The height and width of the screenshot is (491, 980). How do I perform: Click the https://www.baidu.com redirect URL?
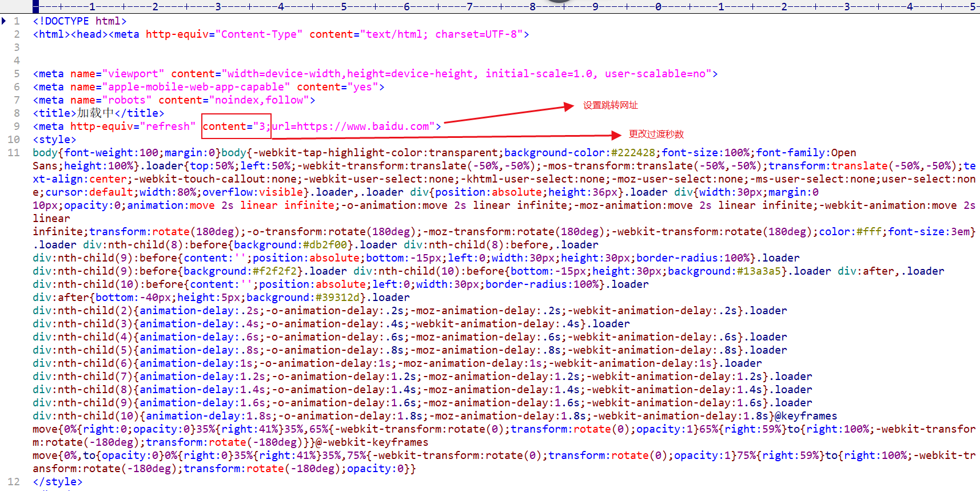(362, 126)
